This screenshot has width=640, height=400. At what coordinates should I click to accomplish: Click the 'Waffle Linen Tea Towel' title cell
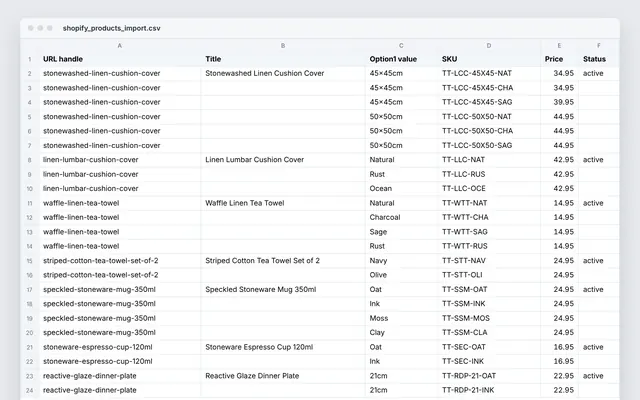coord(283,203)
